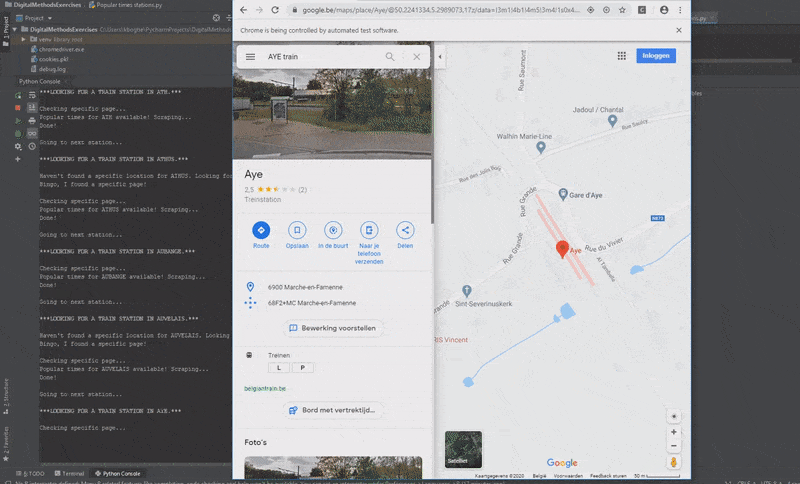The width and height of the screenshot is (800, 484).
Task: Select the bottom Python Console tab
Action: pos(118,474)
